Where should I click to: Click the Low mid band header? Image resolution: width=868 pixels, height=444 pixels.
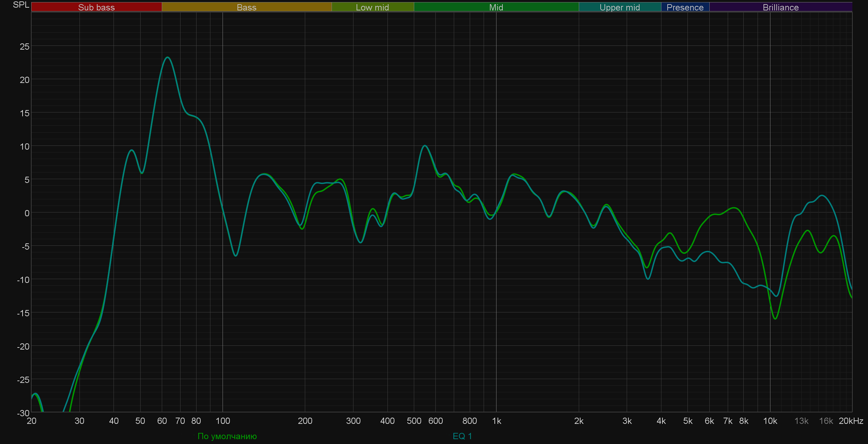[x=372, y=7]
